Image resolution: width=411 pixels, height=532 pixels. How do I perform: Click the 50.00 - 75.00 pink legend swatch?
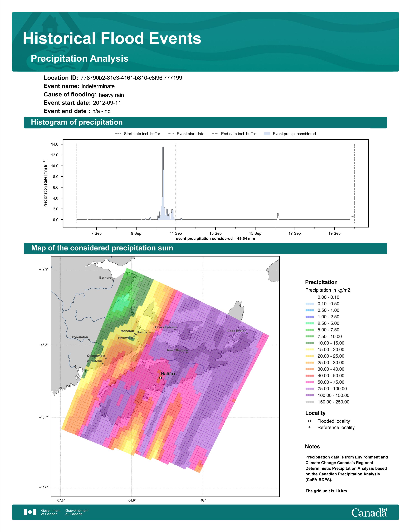[309, 382]
